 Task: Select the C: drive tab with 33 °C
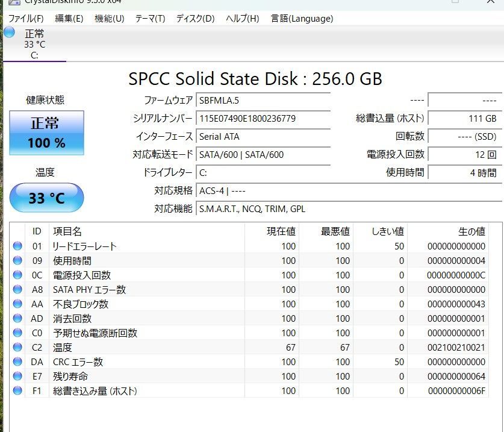click(x=34, y=44)
